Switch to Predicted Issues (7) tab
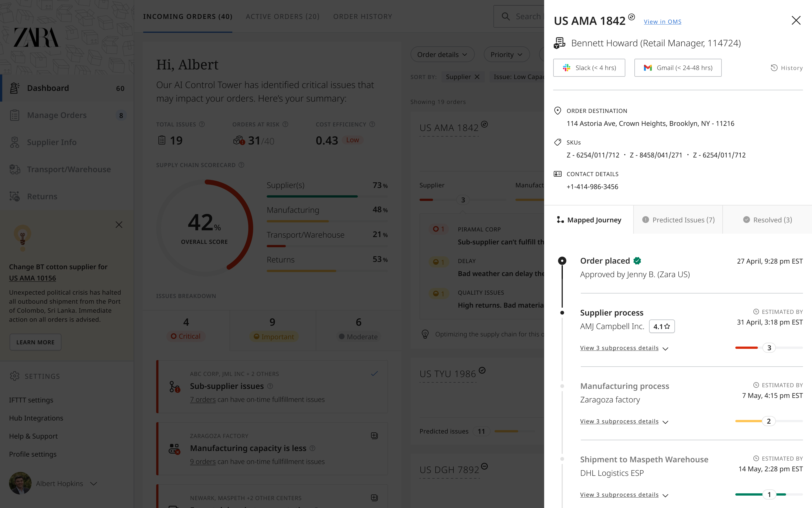The width and height of the screenshot is (812, 508). (x=678, y=220)
